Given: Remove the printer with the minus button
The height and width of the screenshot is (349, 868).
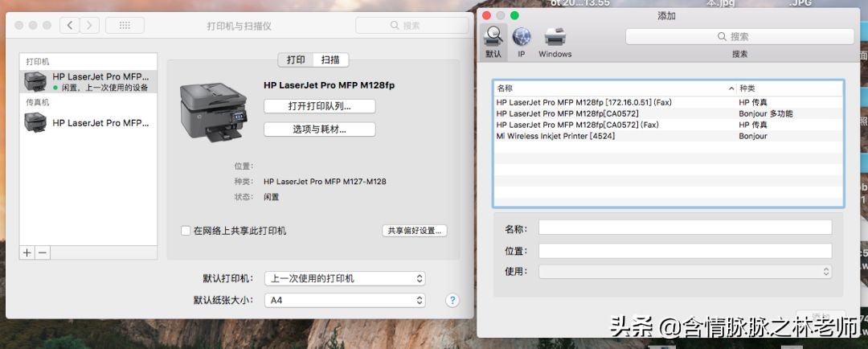Looking at the screenshot, I should 43,253.
